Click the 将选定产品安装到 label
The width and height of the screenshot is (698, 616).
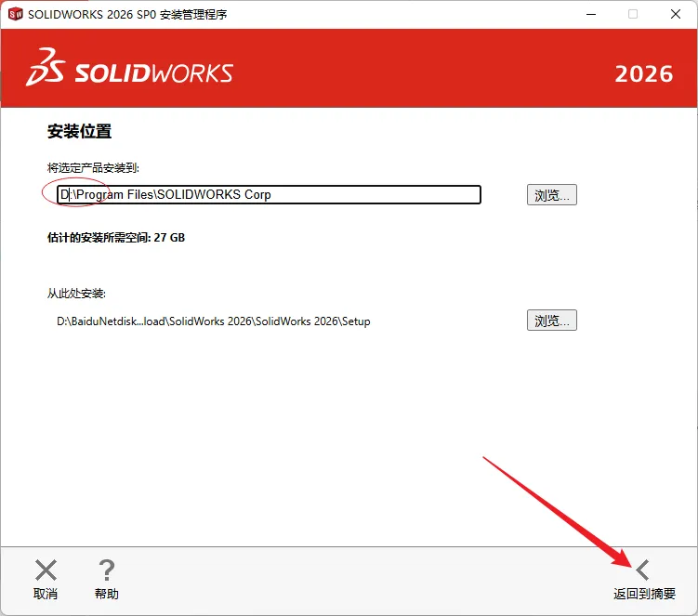point(94,168)
